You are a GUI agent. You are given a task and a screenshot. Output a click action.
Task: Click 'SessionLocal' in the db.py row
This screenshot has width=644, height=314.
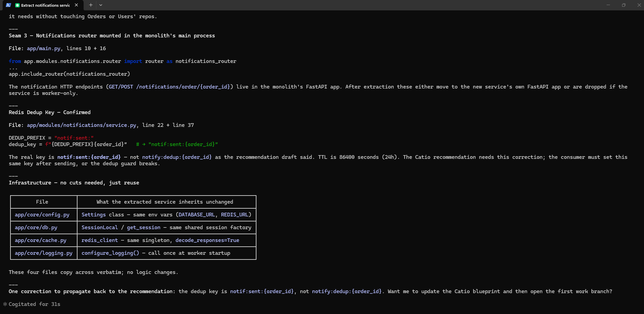tap(100, 228)
